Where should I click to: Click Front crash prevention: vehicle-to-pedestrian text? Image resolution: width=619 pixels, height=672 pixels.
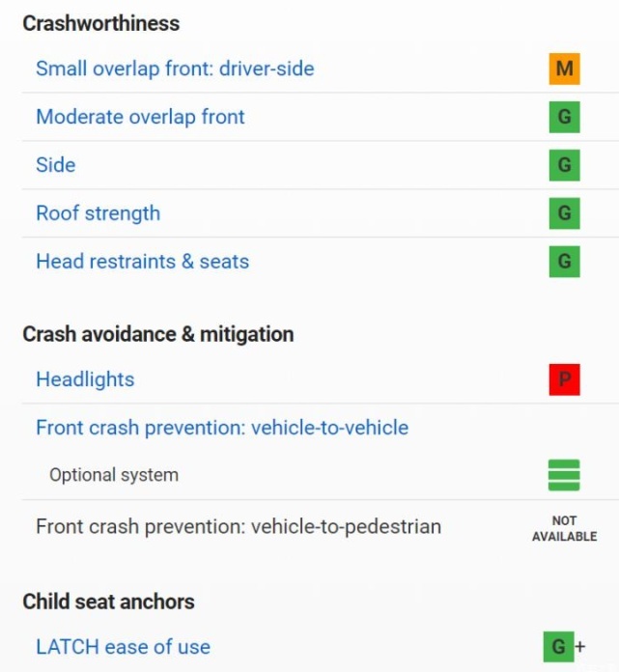239,527
